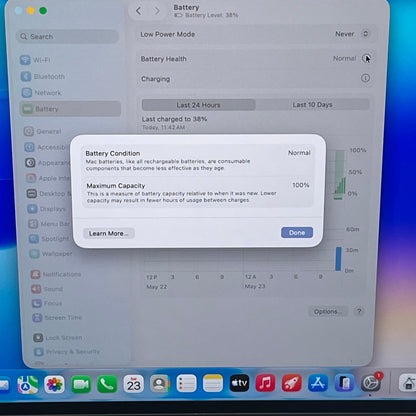The image size is (416, 416).
Task: Select Sound in the sidebar
Action: click(x=47, y=289)
